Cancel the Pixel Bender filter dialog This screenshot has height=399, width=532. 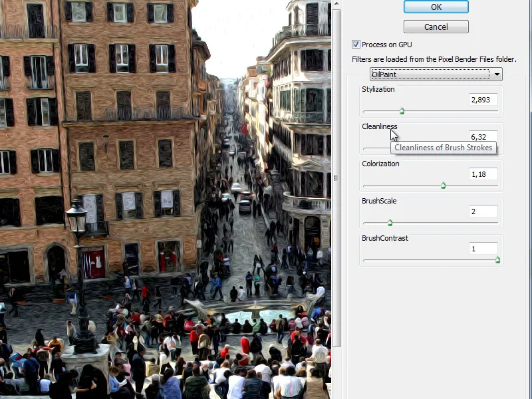pos(436,27)
